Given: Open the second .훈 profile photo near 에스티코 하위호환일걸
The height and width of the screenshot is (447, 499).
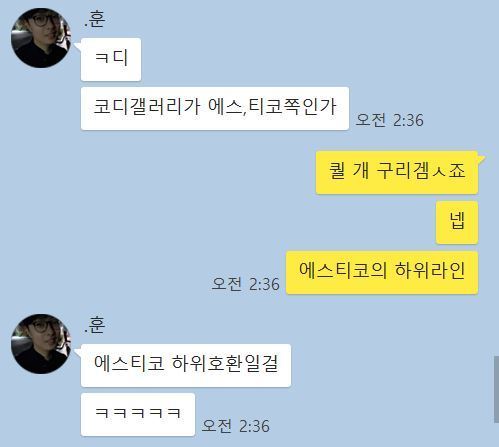Looking at the screenshot, I should coord(41,344).
